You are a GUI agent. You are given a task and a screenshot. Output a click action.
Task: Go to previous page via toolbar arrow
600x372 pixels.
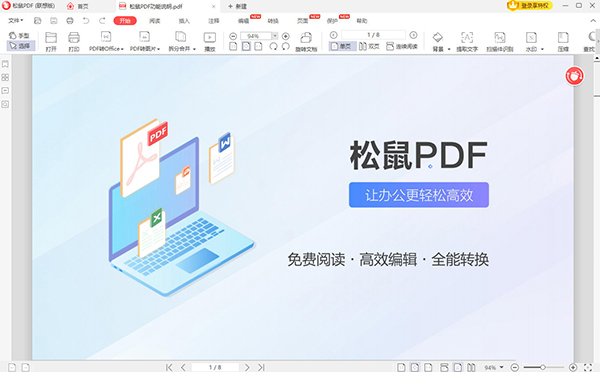click(334, 35)
